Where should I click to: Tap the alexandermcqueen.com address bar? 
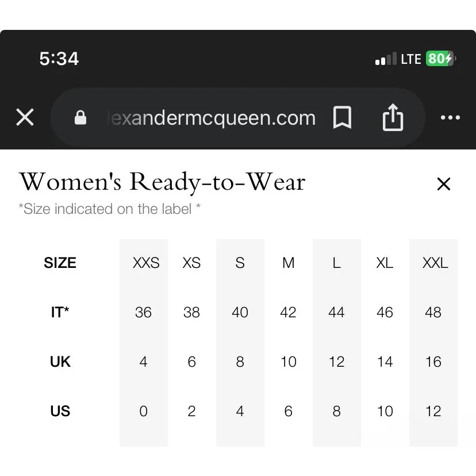pyautogui.click(x=212, y=118)
